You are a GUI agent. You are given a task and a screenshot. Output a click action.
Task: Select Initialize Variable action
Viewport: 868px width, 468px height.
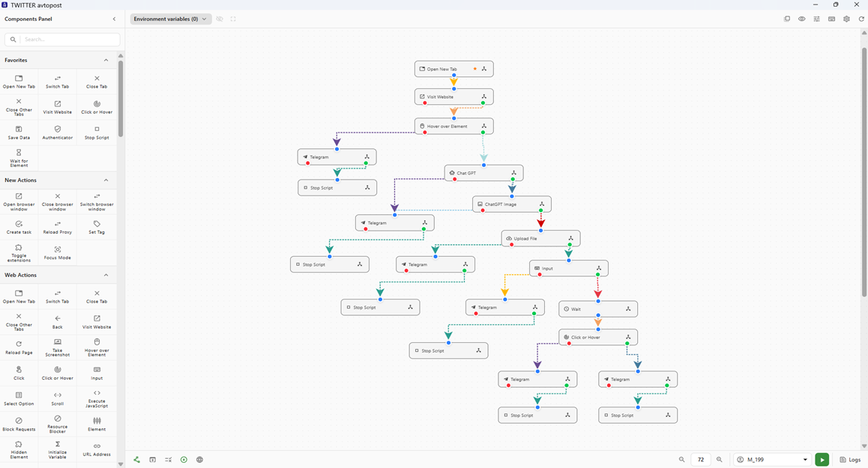pos(58,449)
